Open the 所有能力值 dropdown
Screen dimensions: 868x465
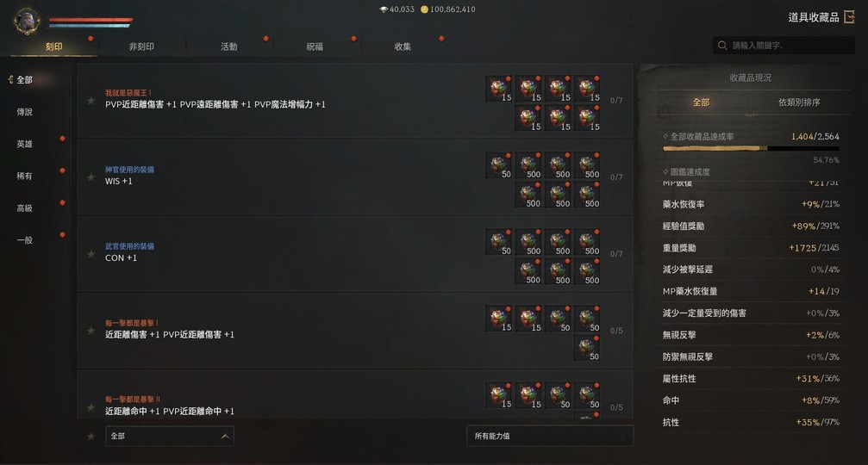coord(550,437)
